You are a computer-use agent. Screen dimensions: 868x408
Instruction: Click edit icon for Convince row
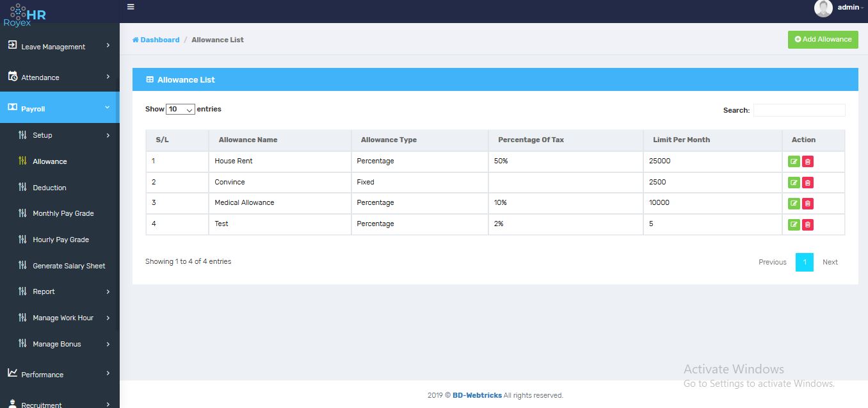coord(794,183)
